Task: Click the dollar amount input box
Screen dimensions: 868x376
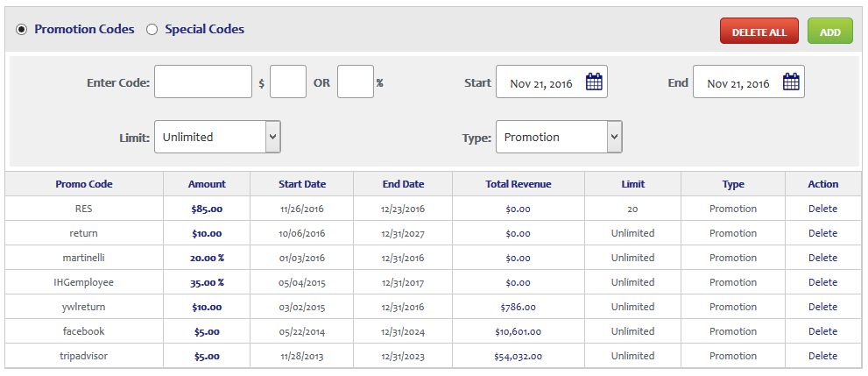Action: pyautogui.click(x=288, y=82)
